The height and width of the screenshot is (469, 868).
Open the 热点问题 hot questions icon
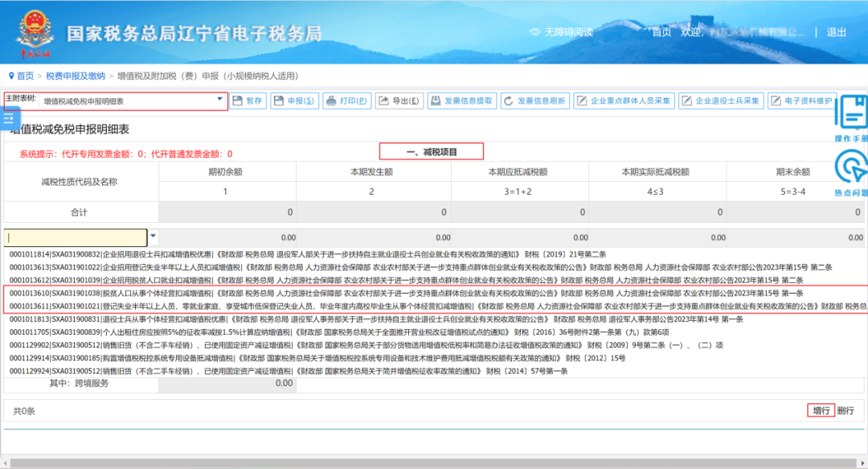coord(851,172)
